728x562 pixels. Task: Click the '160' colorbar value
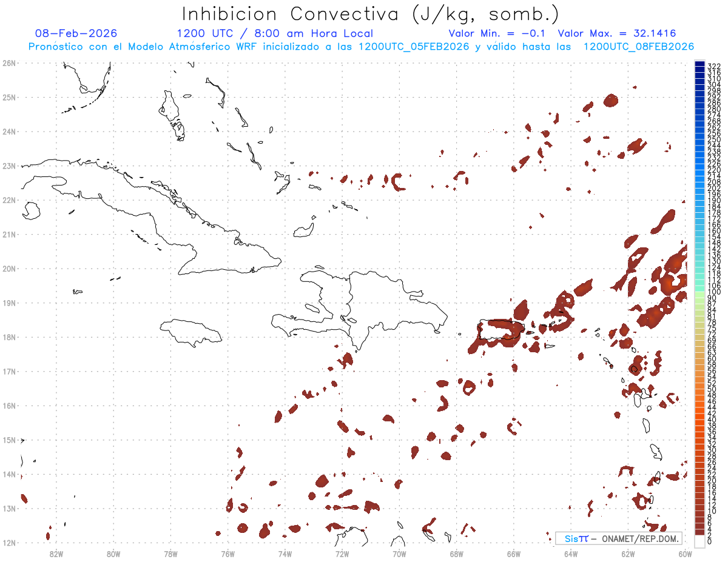pos(714,231)
